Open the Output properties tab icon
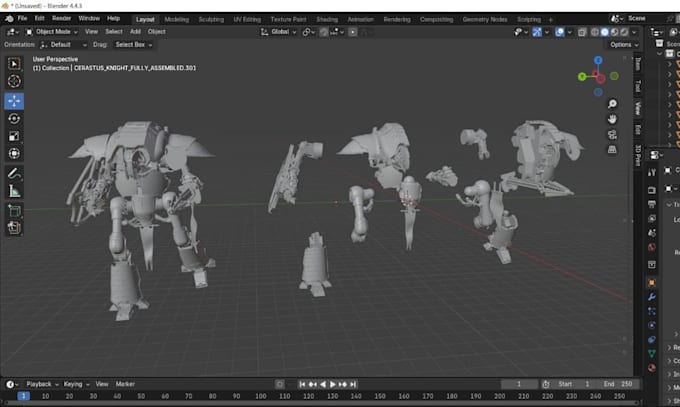The width and height of the screenshot is (680, 407). tap(651, 204)
